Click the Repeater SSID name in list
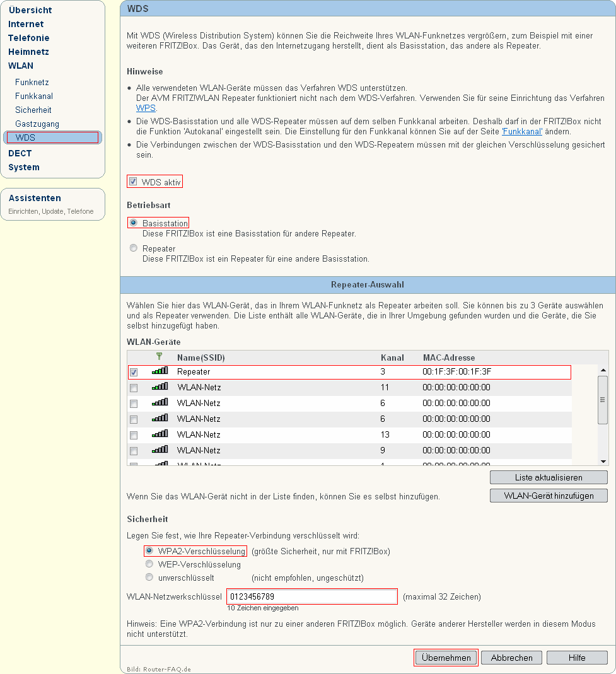The width and height of the screenshot is (616, 674). 194,371
